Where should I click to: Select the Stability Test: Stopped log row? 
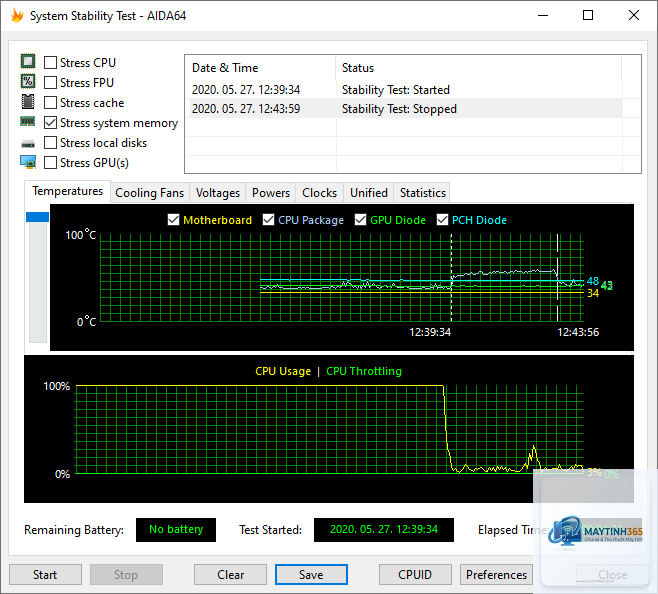(x=405, y=109)
